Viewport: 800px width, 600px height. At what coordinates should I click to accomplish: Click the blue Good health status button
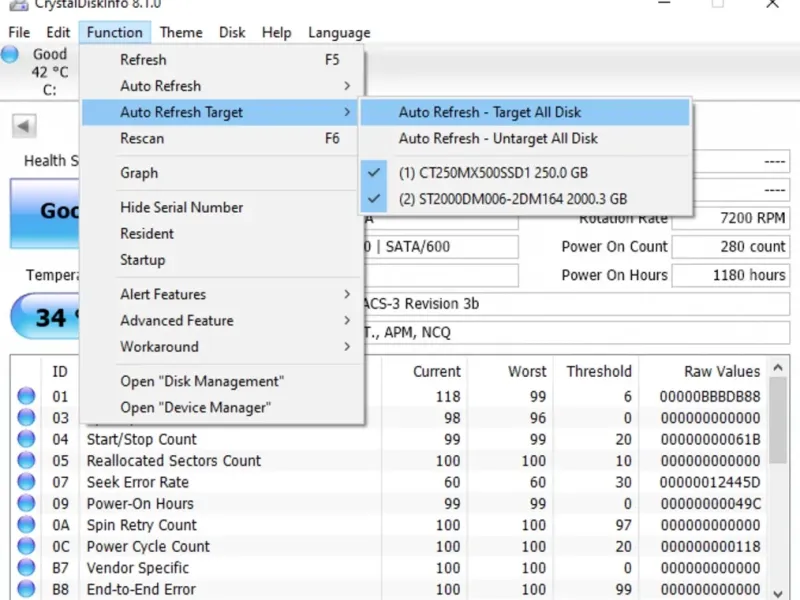pos(45,213)
